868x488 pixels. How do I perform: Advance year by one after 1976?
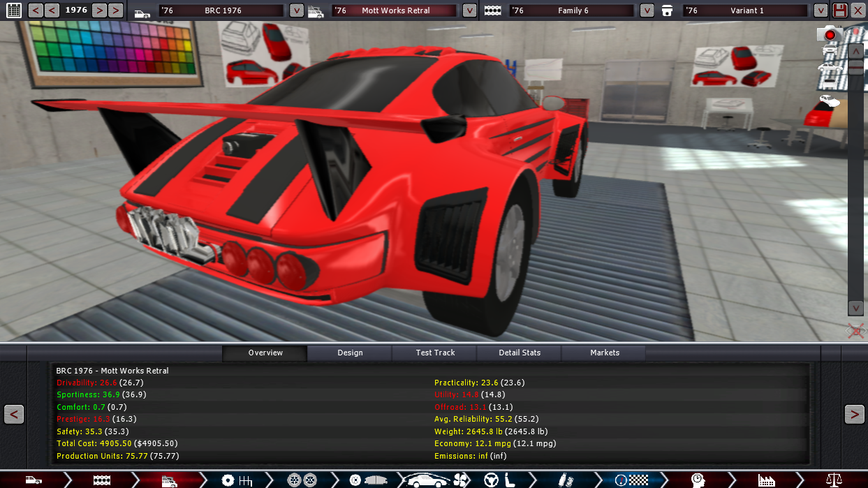click(99, 10)
